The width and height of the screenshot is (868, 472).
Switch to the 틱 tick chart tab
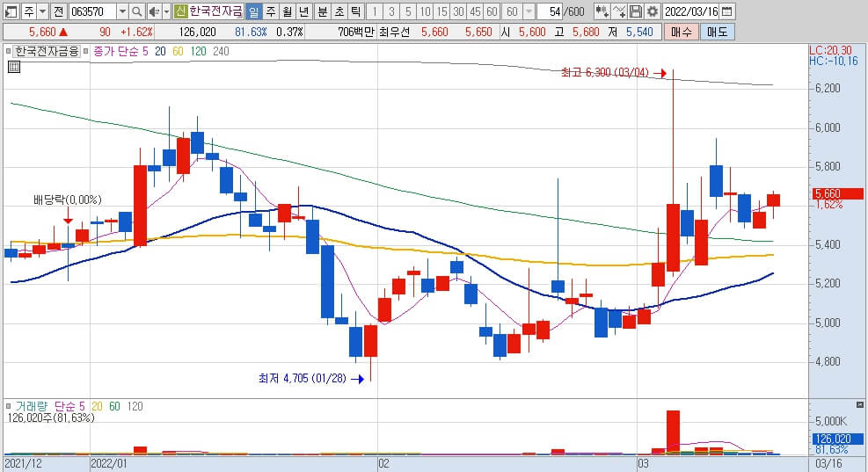(x=356, y=11)
